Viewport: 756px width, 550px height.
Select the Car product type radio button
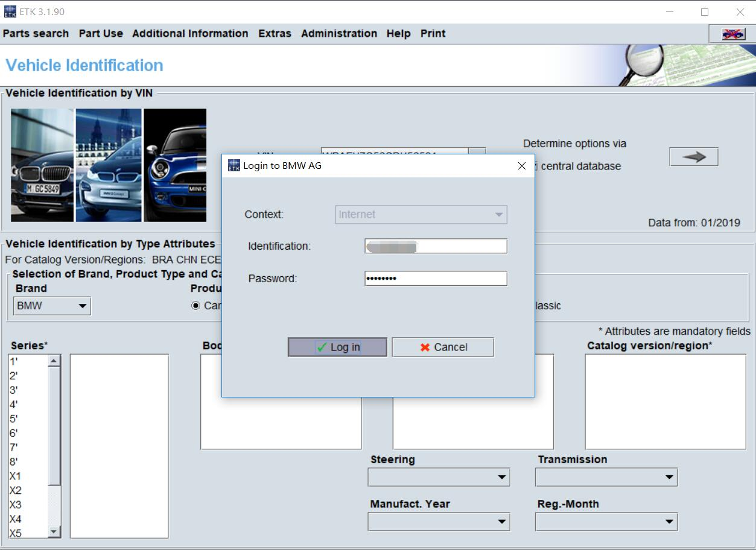click(195, 306)
